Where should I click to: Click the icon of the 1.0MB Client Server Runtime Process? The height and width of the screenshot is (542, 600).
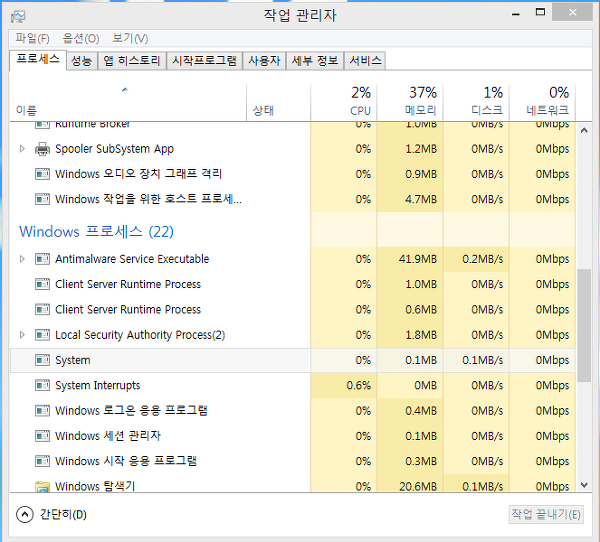tap(42, 284)
